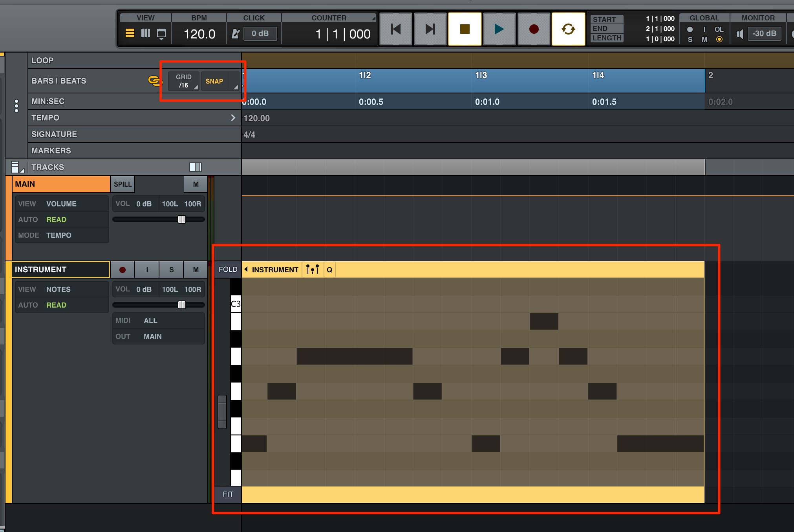Open the note articulation icon in Instrument clip

(x=313, y=270)
